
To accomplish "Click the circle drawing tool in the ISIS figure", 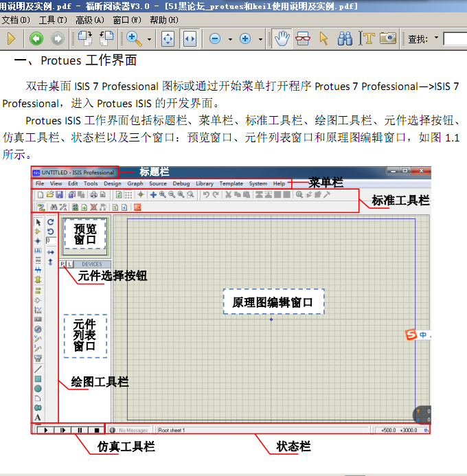I will coord(38,389).
